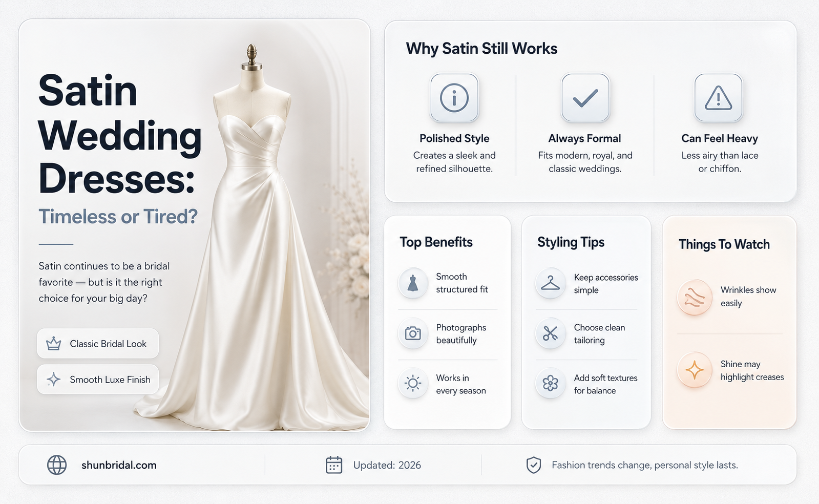The image size is (819, 504).
Task: Select the Classic Bridal Look badge
Action: tap(98, 344)
